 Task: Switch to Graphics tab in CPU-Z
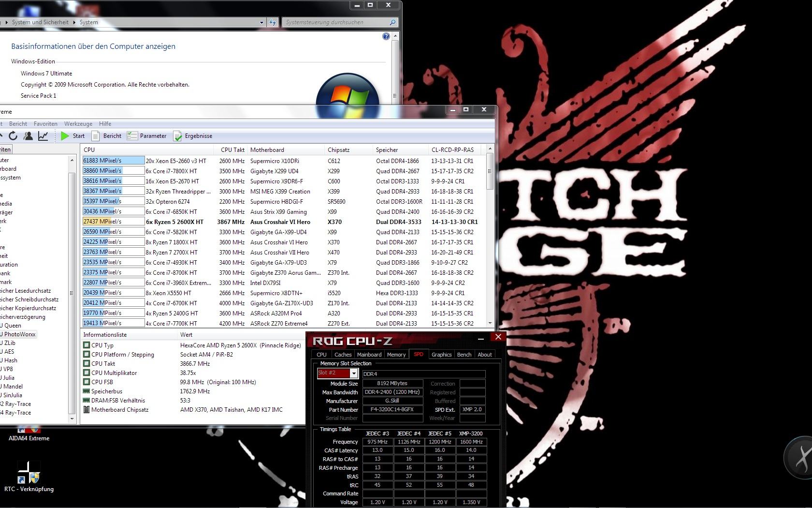coord(441,355)
